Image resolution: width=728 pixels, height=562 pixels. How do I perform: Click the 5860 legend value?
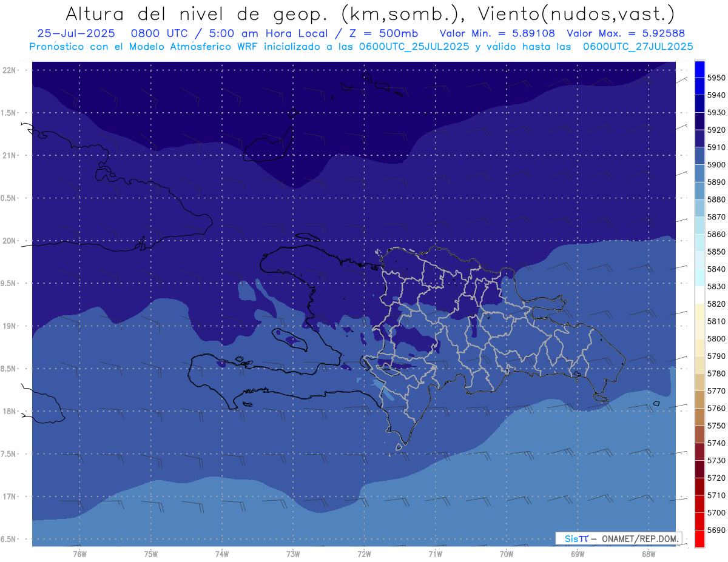pyautogui.click(x=716, y=234)
